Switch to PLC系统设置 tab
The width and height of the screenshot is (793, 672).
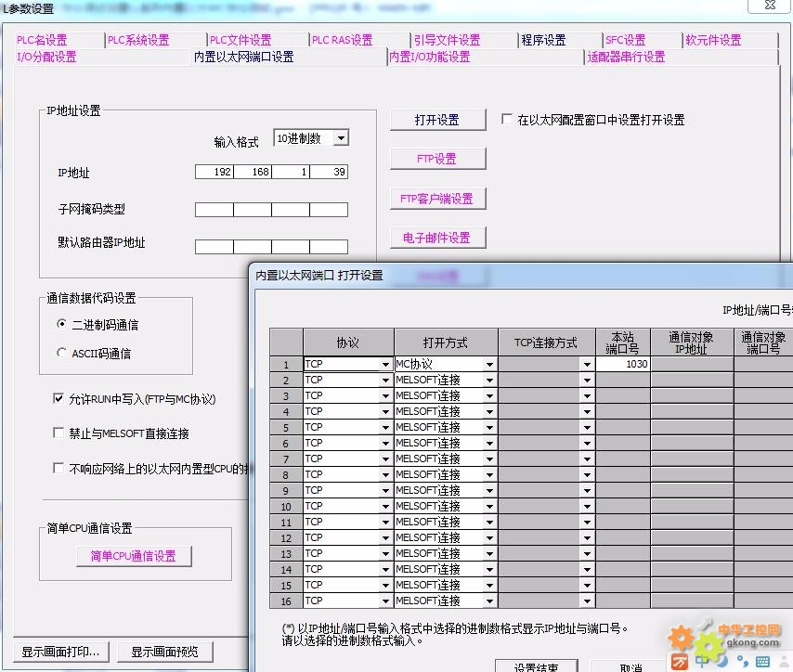(x=138, y=40)
